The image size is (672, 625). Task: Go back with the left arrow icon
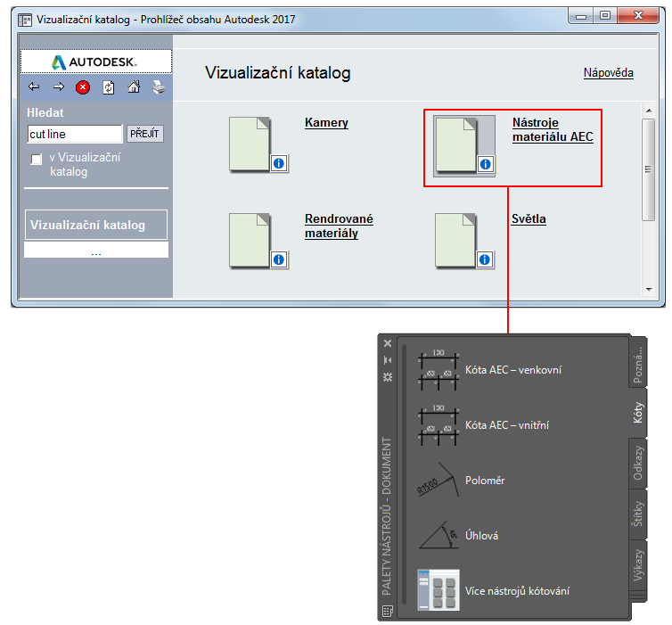(34, 87)
